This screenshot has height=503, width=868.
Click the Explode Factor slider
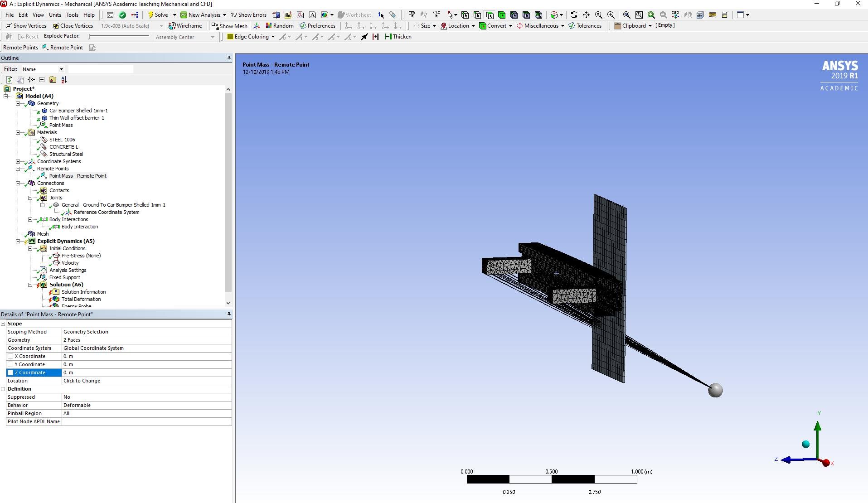coord(119,36)
